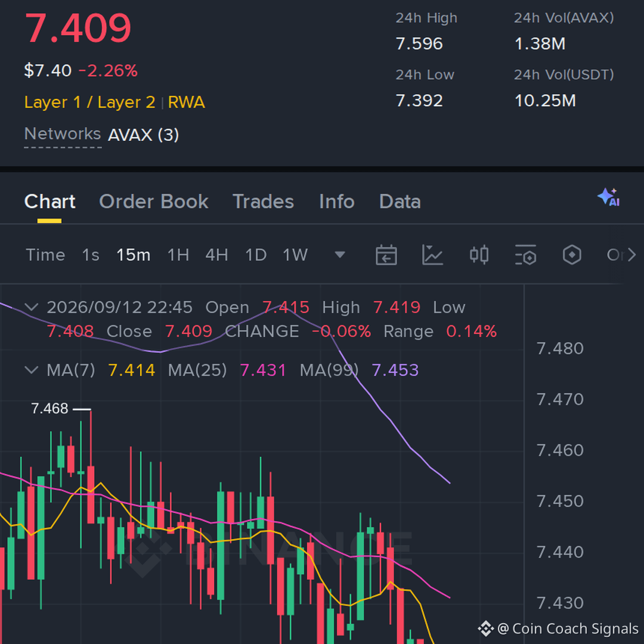Switch chart interval to 1H

pos(178,255)
